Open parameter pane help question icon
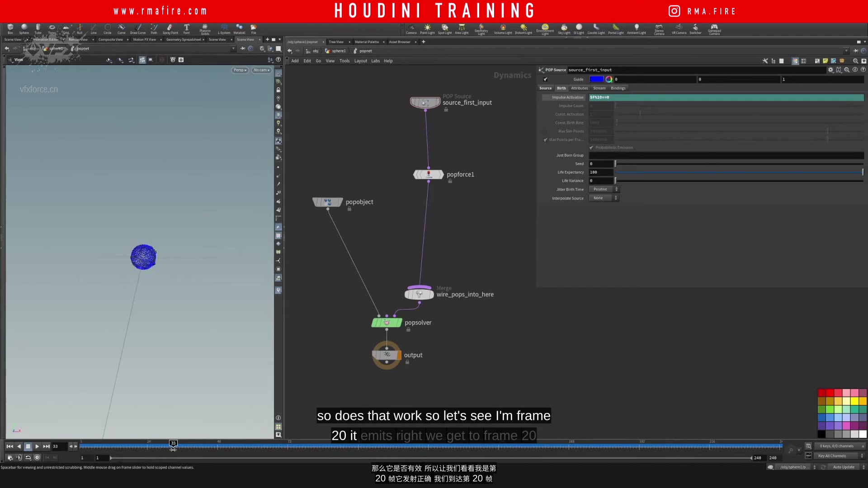 coord(863,70)
